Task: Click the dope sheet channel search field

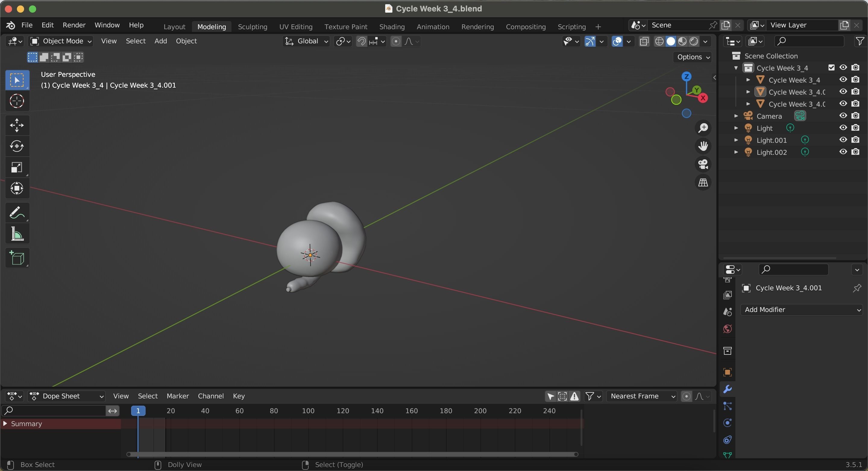Action: (x=54, y=411)
